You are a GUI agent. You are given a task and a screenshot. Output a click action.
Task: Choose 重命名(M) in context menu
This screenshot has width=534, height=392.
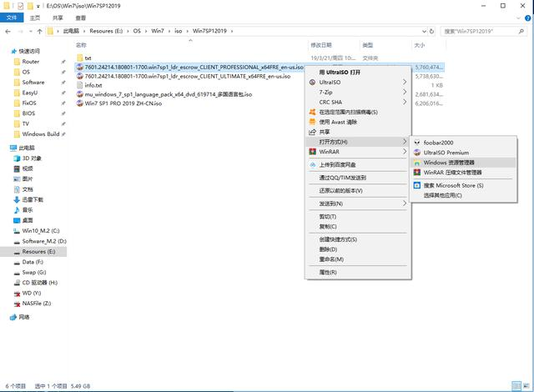pos(331,259)
